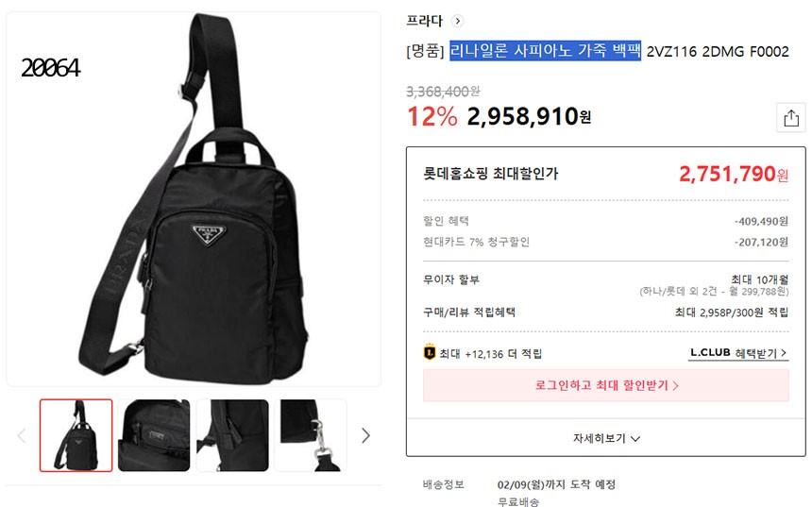This screenshot has width=812, height=507.
Task: Open the 프라다 brand arrow icon
Action: [457, 21]
